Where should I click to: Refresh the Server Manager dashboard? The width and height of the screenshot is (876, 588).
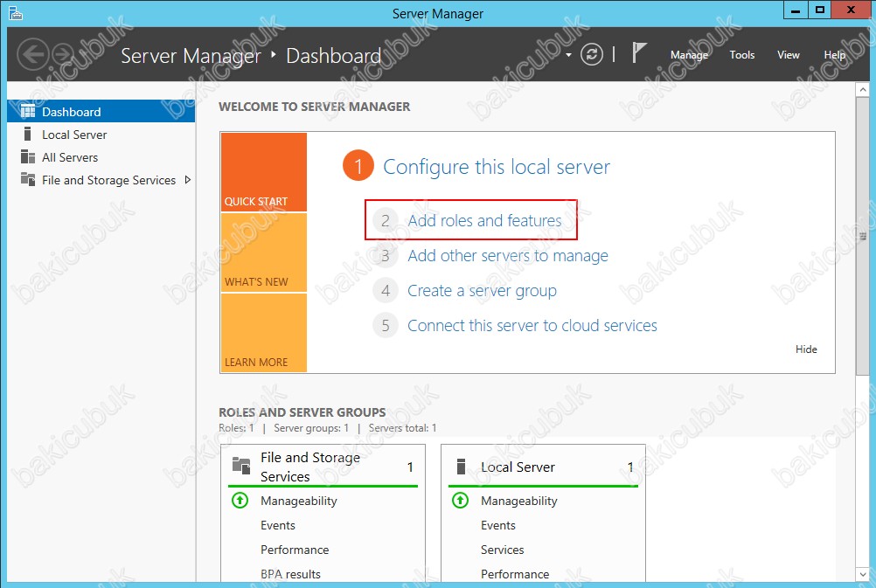pos(592,54)
